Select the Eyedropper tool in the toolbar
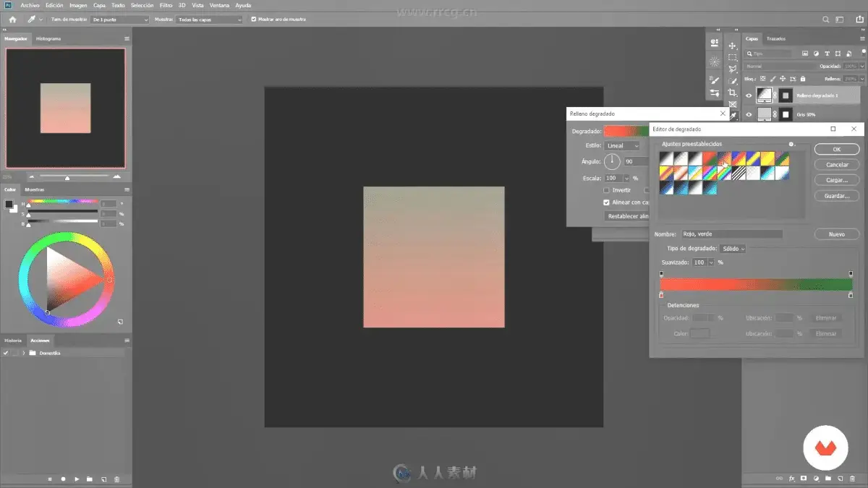Viewport: 868px width, 488px height. tap(732, 116)
